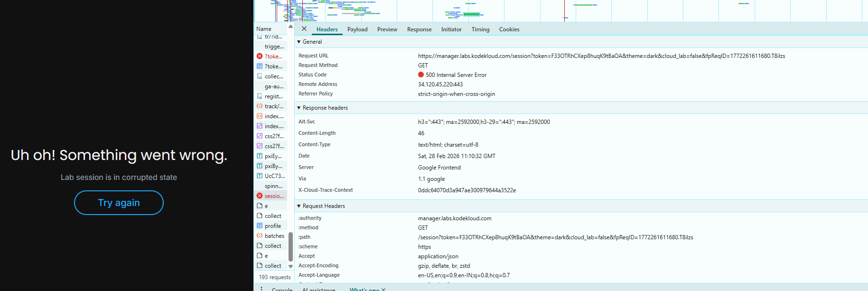Click the first 'css2?f...' stylesheet icon
Screen dimensions: 868x291
(x=260, y=136)
